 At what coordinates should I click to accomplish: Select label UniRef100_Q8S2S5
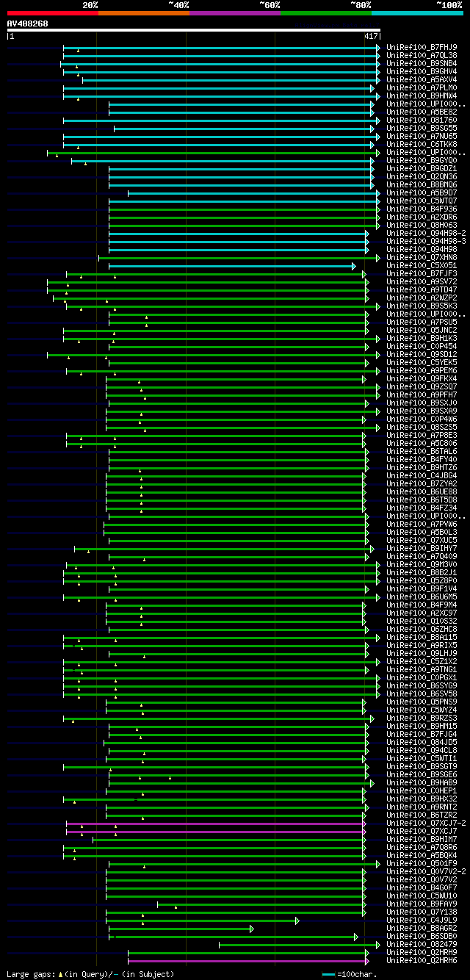point(422,427)
